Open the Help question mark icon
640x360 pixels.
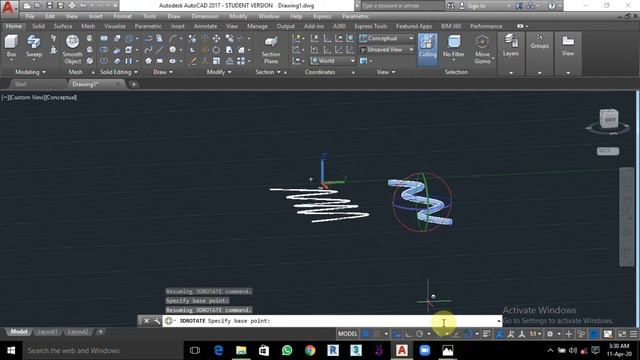[x=551, y=6]
